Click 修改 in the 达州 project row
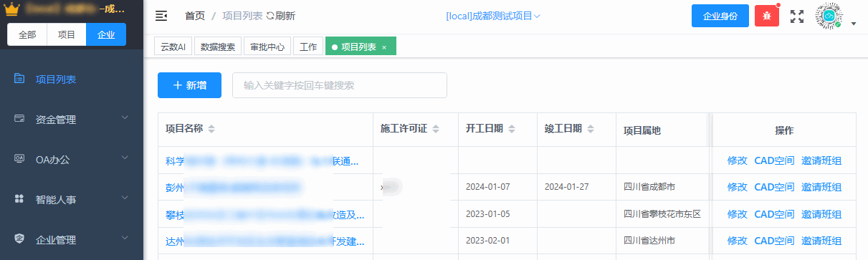The image size is (868, 260). point(737,240)
